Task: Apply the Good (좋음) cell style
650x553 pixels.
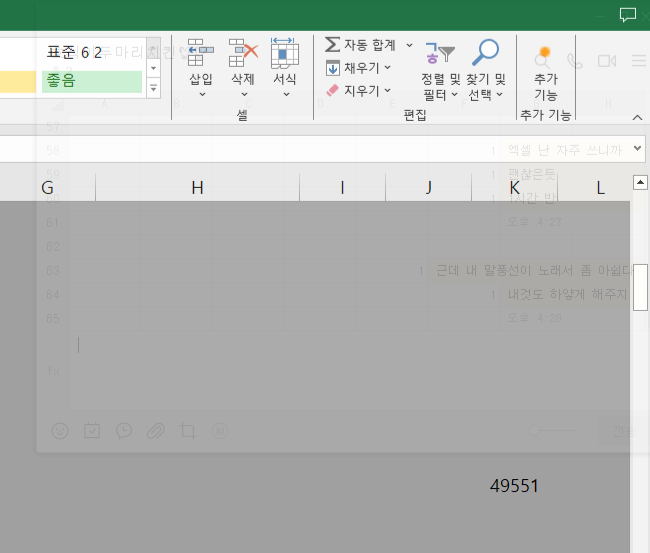Action: [92, 82]
